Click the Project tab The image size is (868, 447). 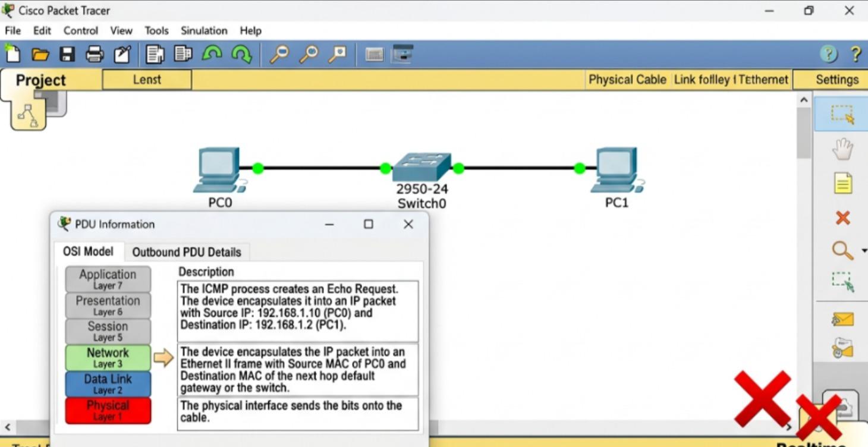click(40, 80)
